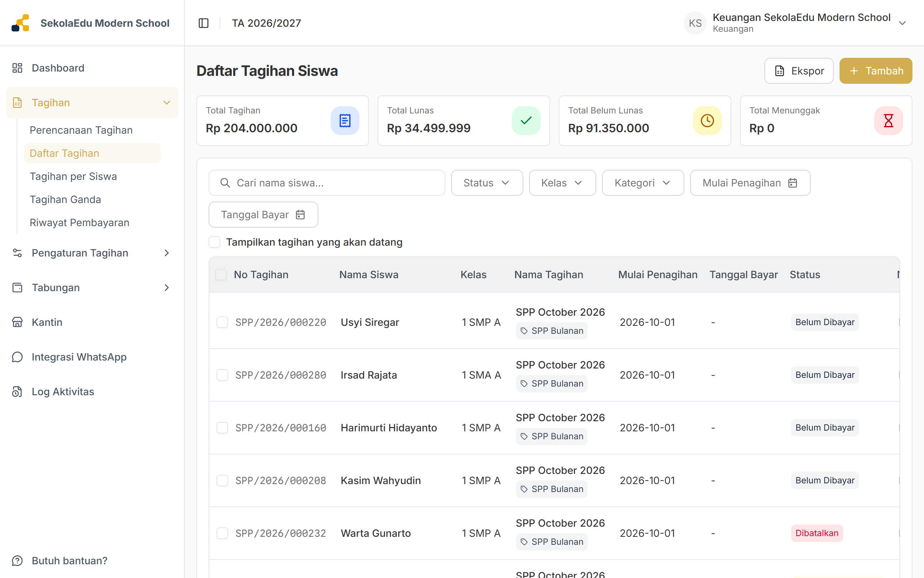This screenshot has height=578, width=924.
Task: Click the Tabungan wallet icon
Action: click(17, 288)
